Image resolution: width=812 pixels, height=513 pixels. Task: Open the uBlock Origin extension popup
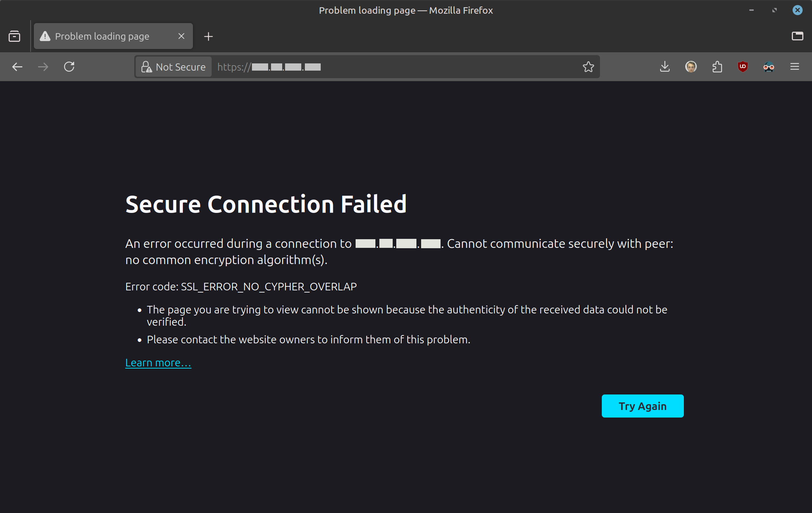click(x=743, y=67)
